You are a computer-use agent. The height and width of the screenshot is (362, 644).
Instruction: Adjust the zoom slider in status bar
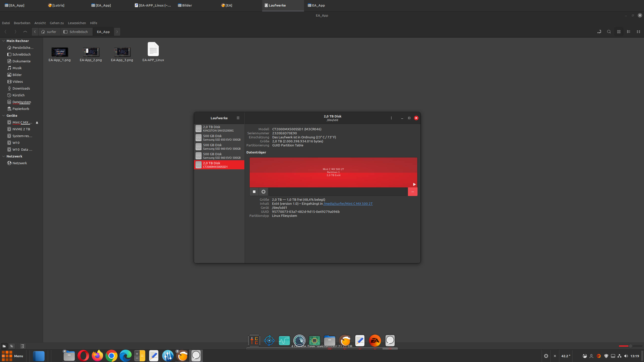click(630, 346)
